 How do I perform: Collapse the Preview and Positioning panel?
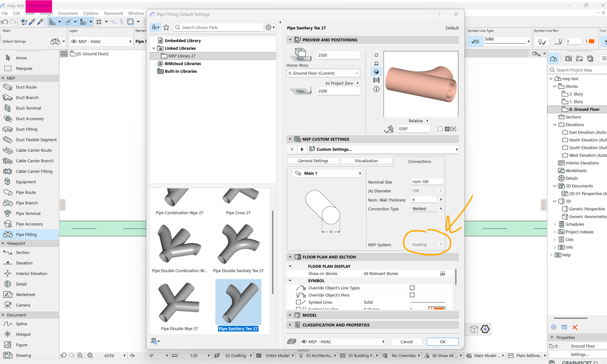pyautogui.click(x=290, y=40)
